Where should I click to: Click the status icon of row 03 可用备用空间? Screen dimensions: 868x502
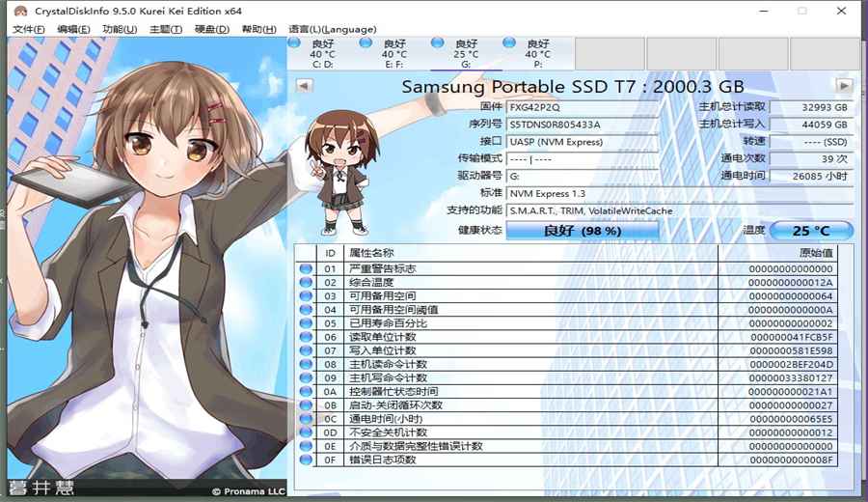click(306, 295)
